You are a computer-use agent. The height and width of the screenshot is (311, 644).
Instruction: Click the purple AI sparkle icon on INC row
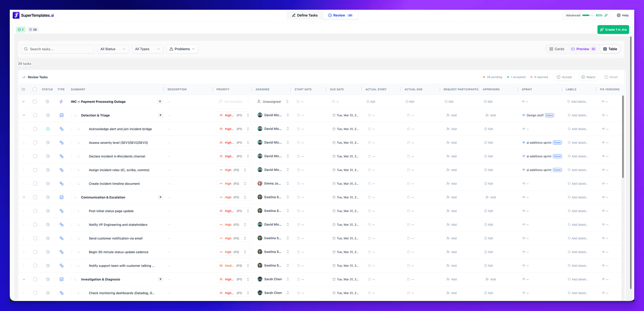click(x=61, y=102)
